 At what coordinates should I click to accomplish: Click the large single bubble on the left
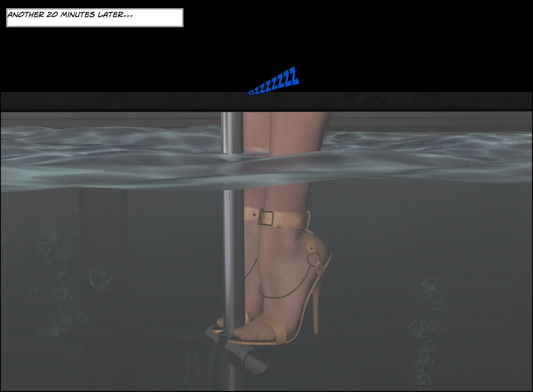click(x=100, y=277)
